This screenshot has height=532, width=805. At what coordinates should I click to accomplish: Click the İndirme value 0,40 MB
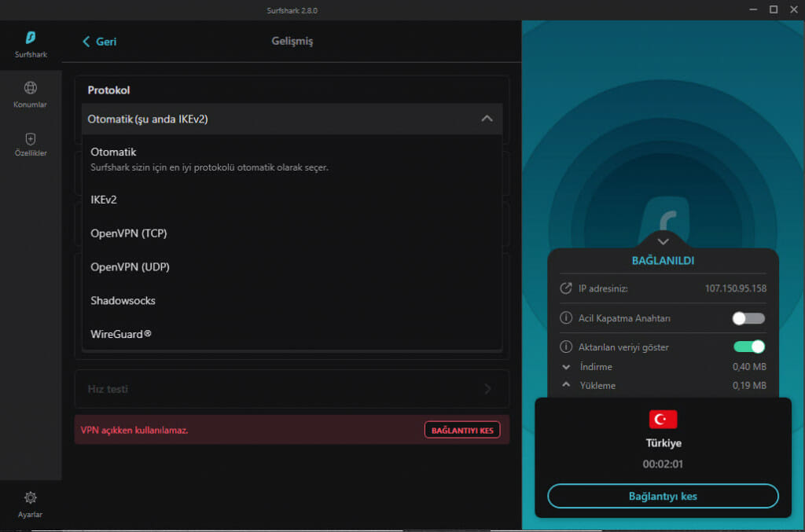pos(749,367)
